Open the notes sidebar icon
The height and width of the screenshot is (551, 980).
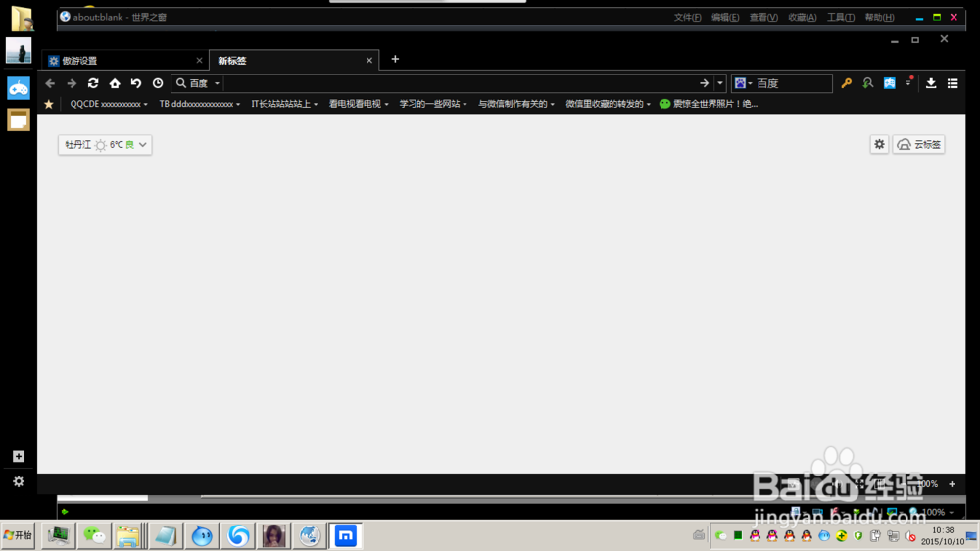tap(18, 120)
